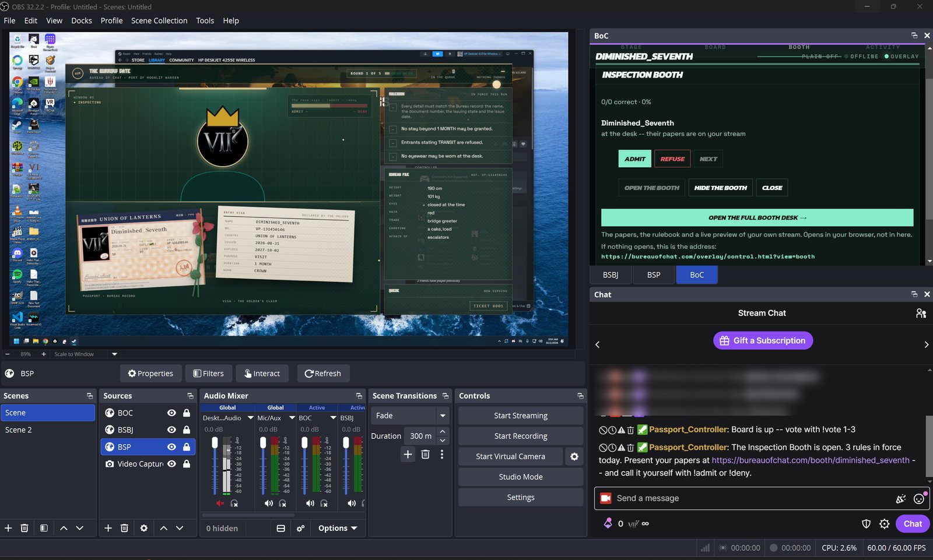Move the selected source up
This screenshot has height=560, width=933.
[x=164, y=528]
